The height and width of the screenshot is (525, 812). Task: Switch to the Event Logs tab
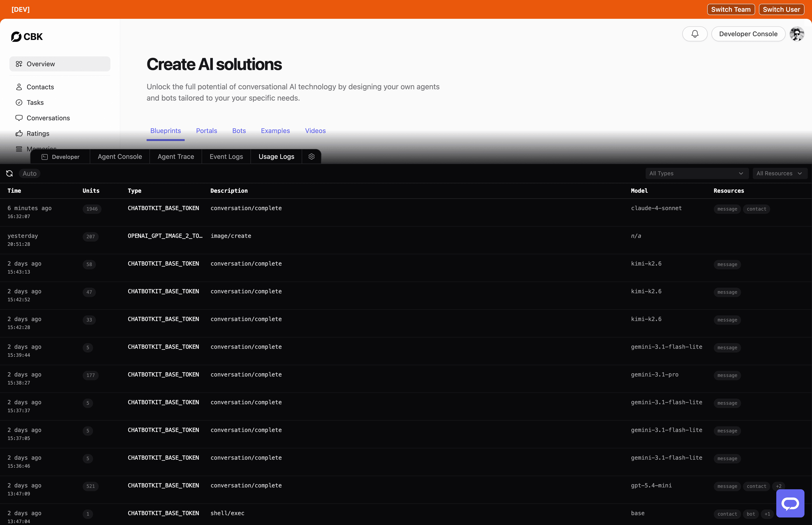(226, 157)
